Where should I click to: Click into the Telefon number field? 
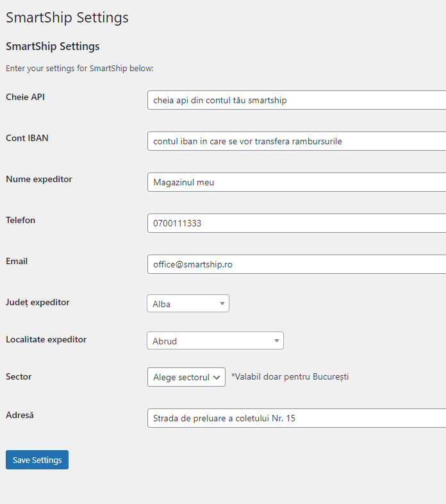[296, 223]
